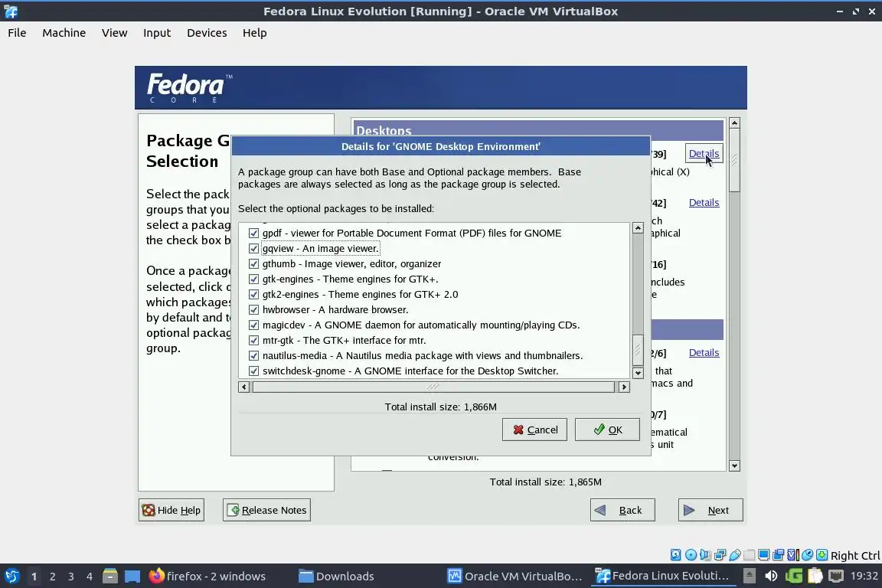The width and height of the screenshot is (882, 588).
Task: Switch to workspace 3 in taskbar
Action: [x=71, y=577]
